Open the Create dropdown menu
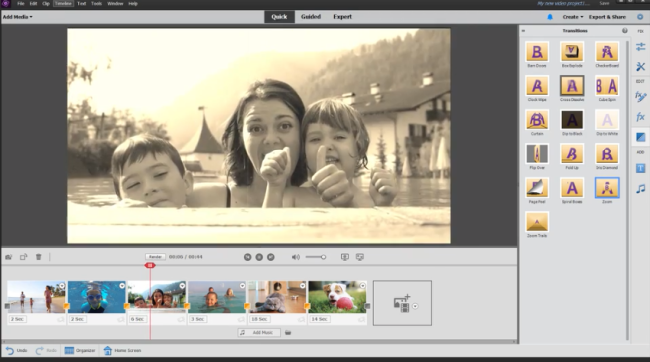Viewport: 650px width, 362px height. [x=573, y=17]
